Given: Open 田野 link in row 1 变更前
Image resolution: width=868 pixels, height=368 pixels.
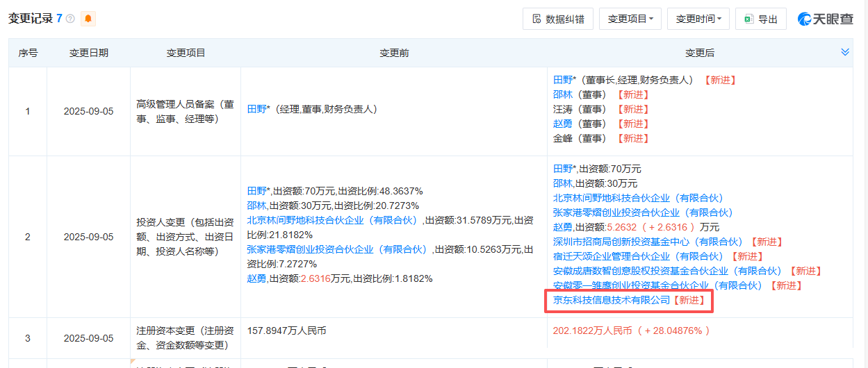Looking at the screenshot, I should coord(258,109).
